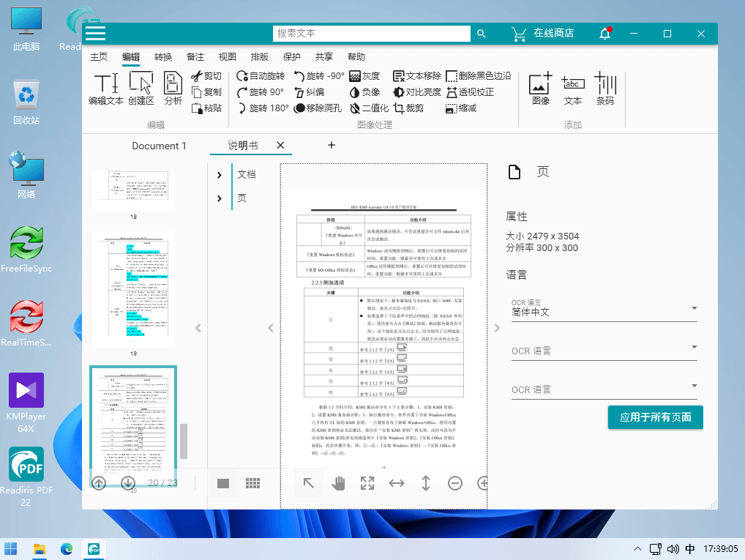
Task: Open the third OCR language dropdown
Action: tap(604, 389)
